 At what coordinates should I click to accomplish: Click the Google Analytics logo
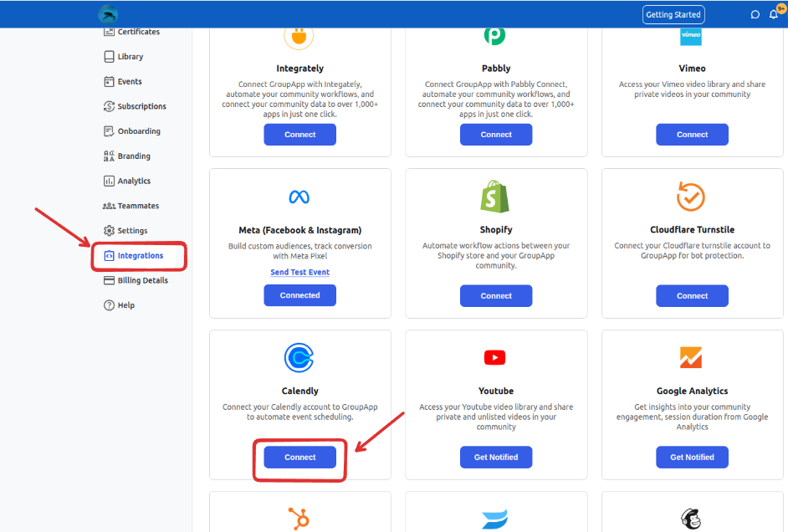[x=691, y=358]
